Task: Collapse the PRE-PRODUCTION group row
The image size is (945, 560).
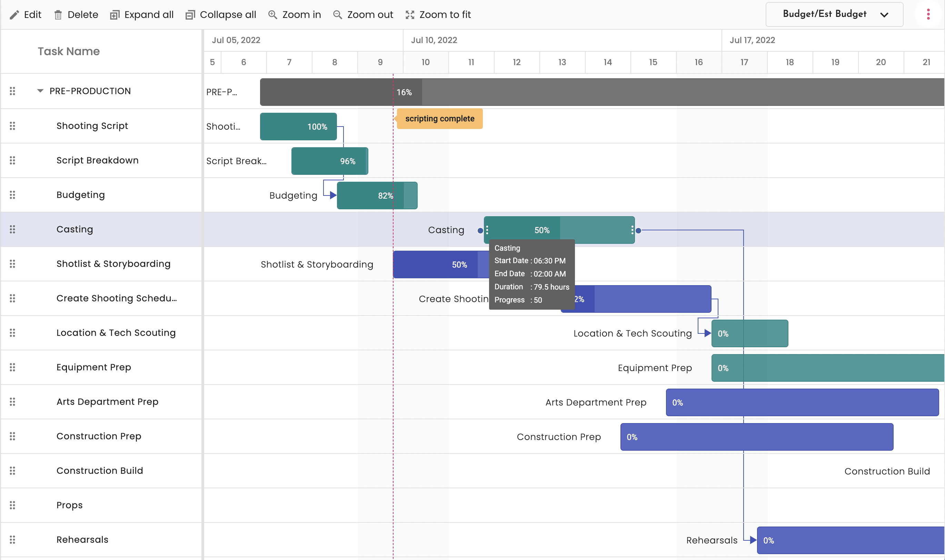Action: [41, 91]
